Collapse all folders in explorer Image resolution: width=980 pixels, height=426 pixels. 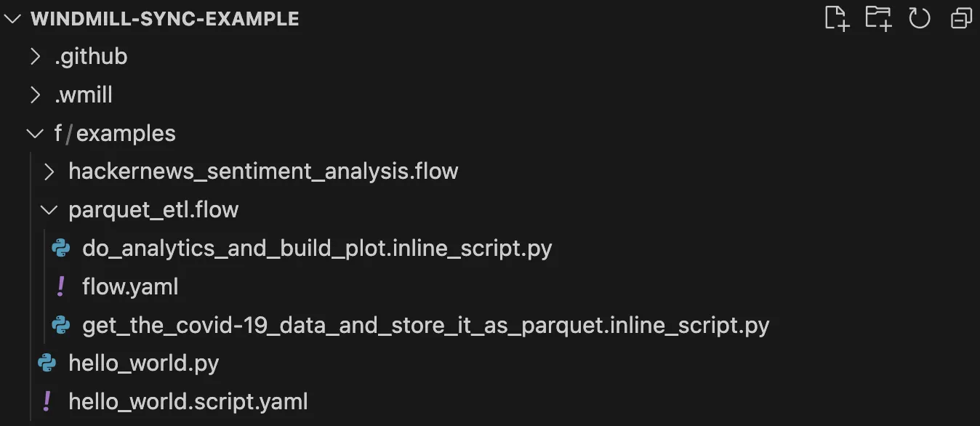click(961, 18)
